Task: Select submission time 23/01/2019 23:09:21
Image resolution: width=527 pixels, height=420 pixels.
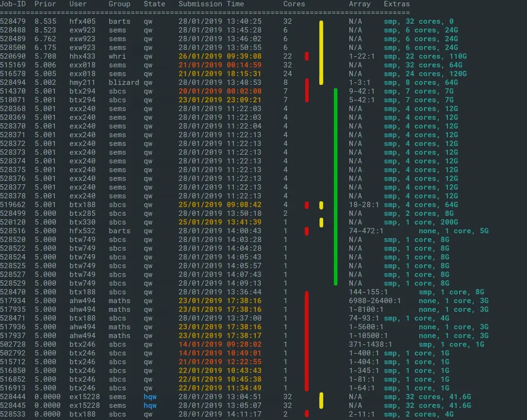Action: pos(220,100)
